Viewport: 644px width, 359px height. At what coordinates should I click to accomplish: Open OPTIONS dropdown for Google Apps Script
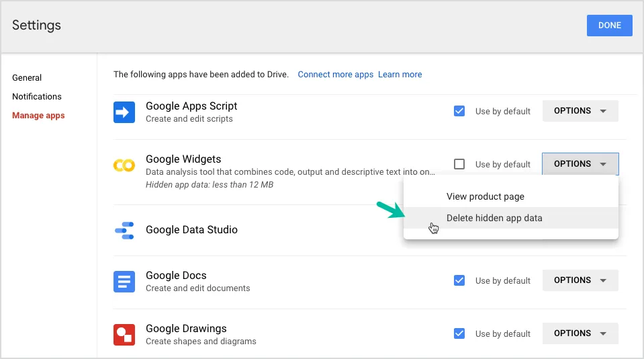[580, 111]
